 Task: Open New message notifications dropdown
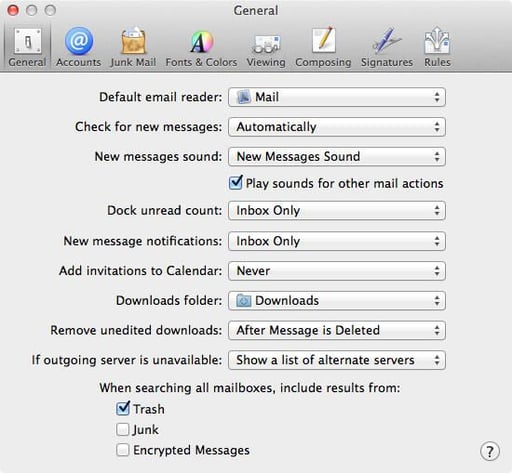[x=337, y=241]
